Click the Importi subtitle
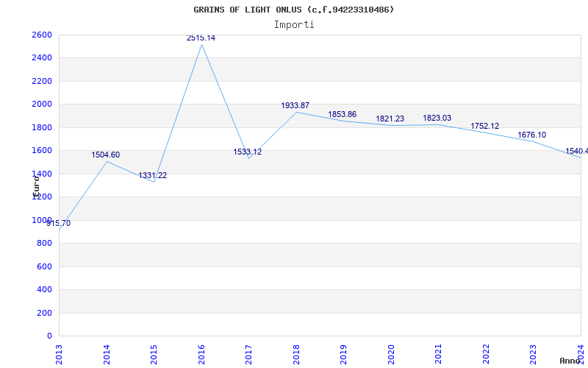 [x=294, y=24]
